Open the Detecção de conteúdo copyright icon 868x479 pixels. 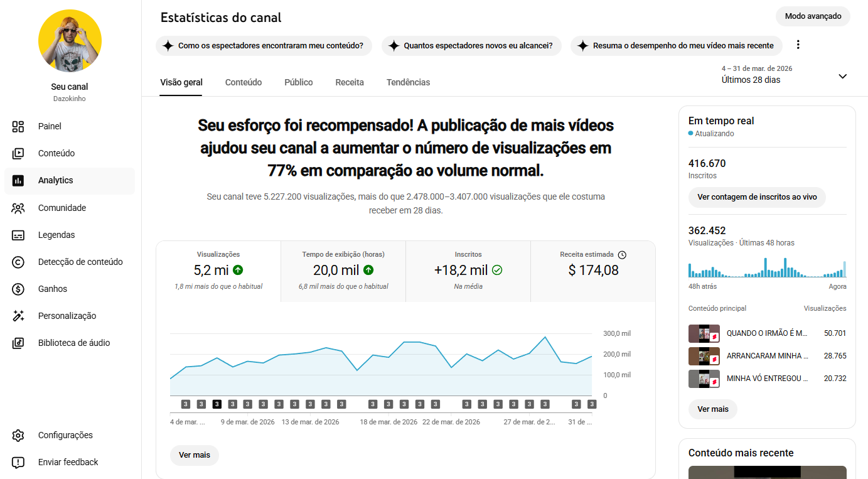click(18, 262)
